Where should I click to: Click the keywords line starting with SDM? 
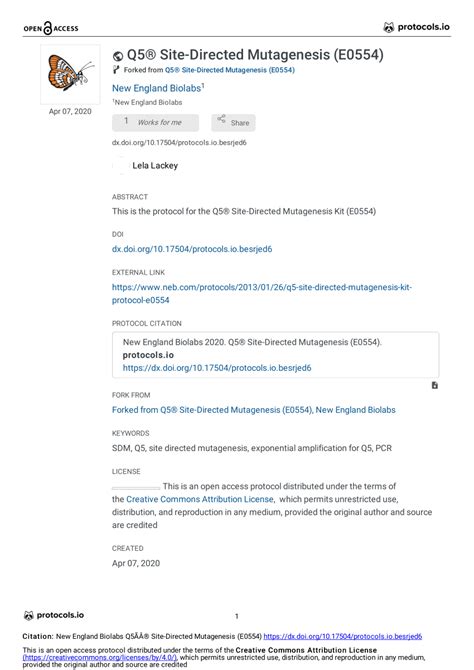[252, 448]
